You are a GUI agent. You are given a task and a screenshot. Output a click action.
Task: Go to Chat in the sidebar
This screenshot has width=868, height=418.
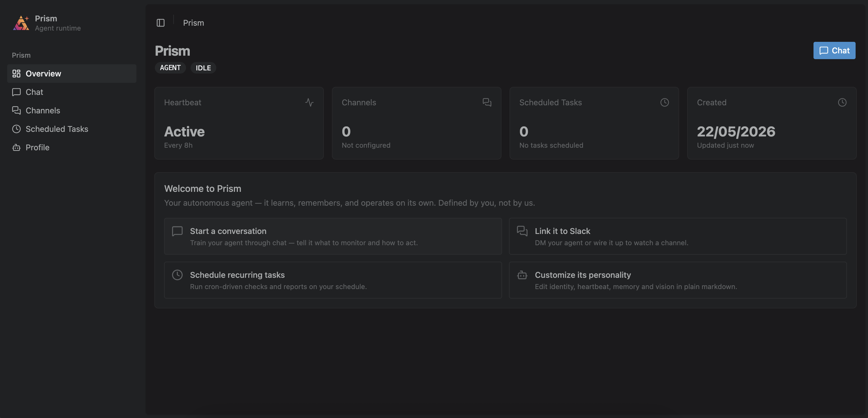[x=72, y=92]
